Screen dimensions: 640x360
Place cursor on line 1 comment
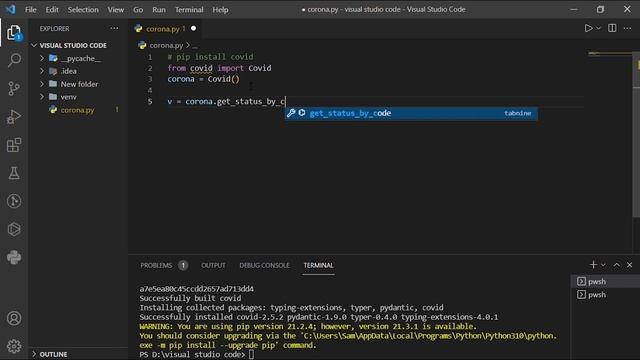[x=210, y=57]
